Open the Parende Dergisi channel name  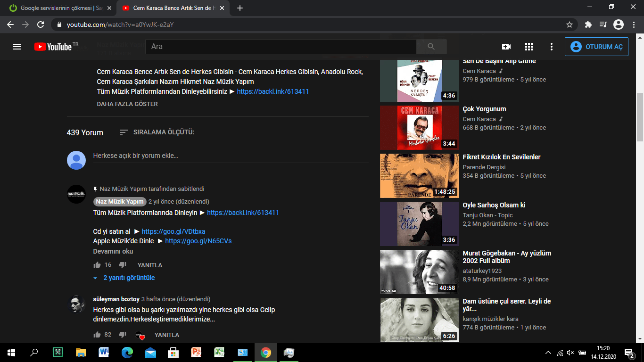[x=484, y=167]
